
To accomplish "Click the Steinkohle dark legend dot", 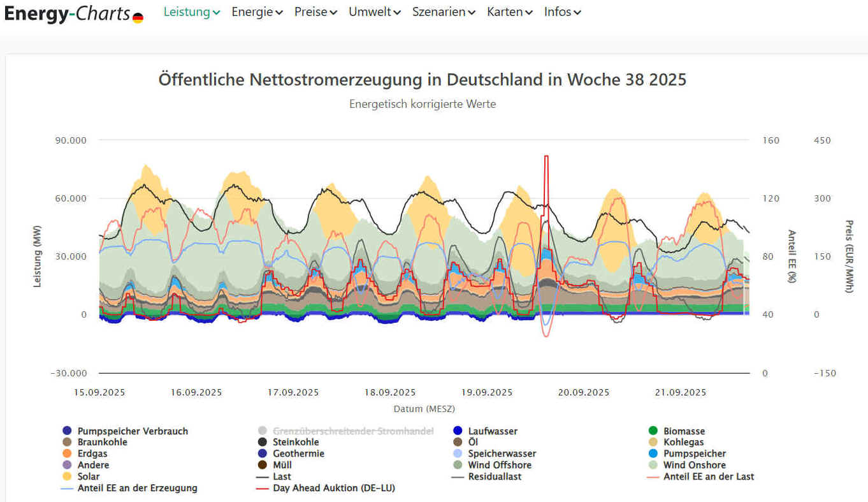I will [263, 442].
